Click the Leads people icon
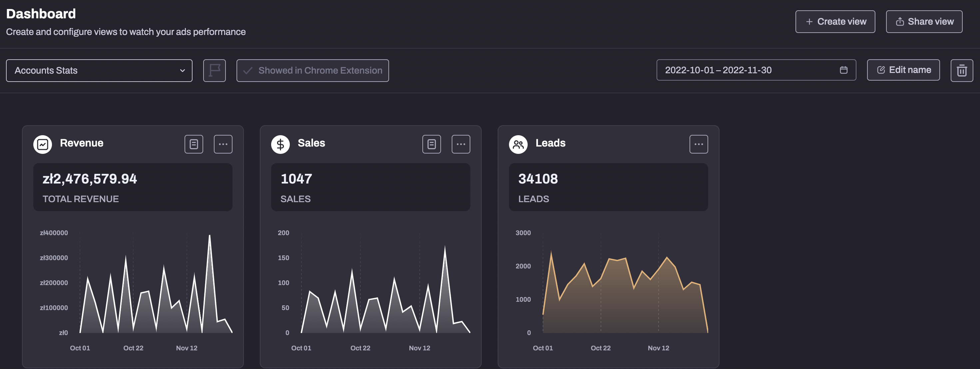The image size is (980, 369). tap(518, 144)
